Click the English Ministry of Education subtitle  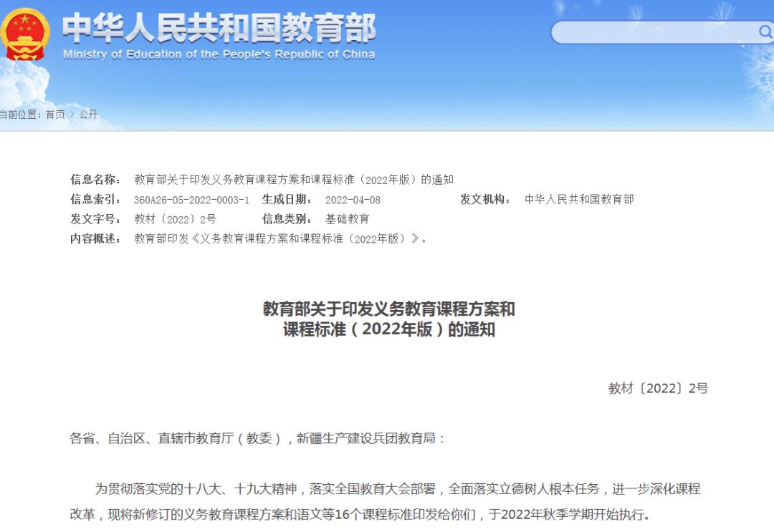tap(219, 55)
